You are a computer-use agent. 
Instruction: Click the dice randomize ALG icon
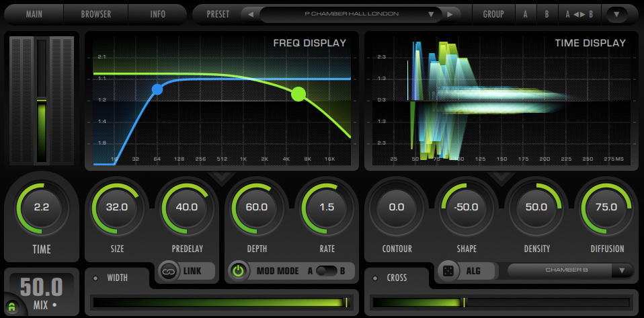click(x=448, y=271)
